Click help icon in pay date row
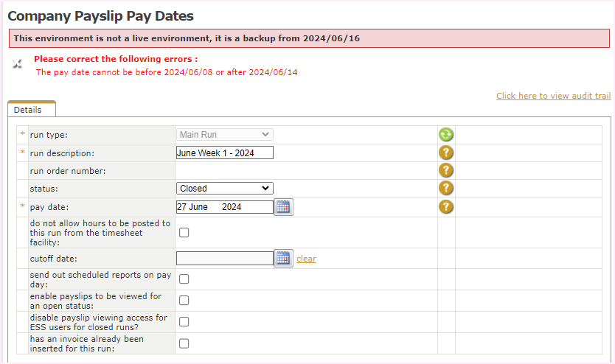The height and width of the screenshot is (364, 615). coord(446,207)
